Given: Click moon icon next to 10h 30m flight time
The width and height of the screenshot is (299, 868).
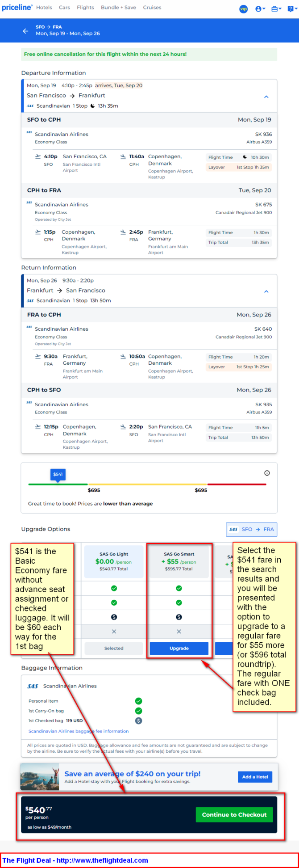Looking at the screenshot, I should [x=245, y=157].
